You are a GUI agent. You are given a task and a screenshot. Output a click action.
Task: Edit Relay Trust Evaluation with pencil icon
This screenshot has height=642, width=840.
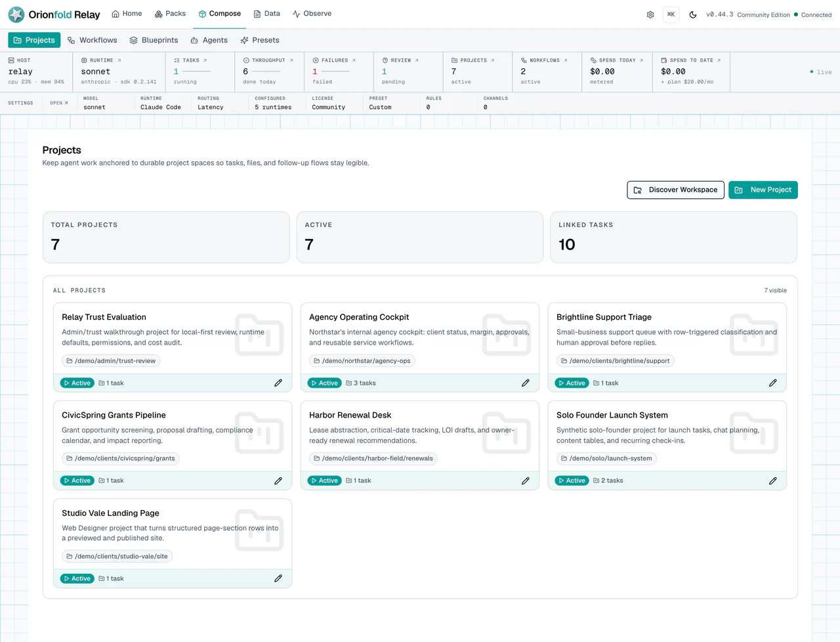[x=278, y=383]
